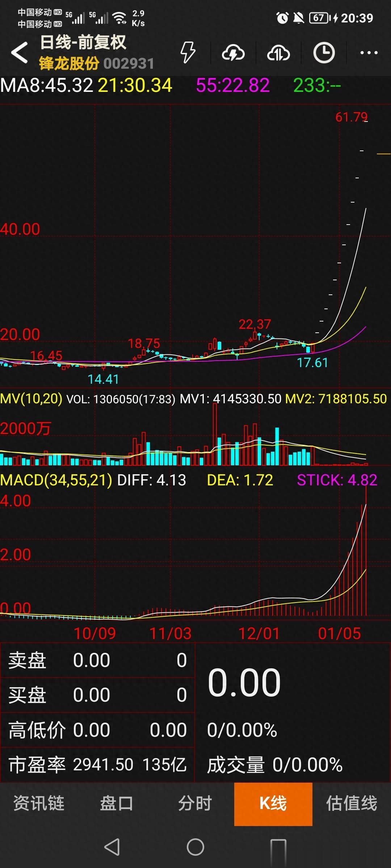The image size is (391, 868).
Task: Switch to the 盘口 tab
Action: click(x=117, y=803)
